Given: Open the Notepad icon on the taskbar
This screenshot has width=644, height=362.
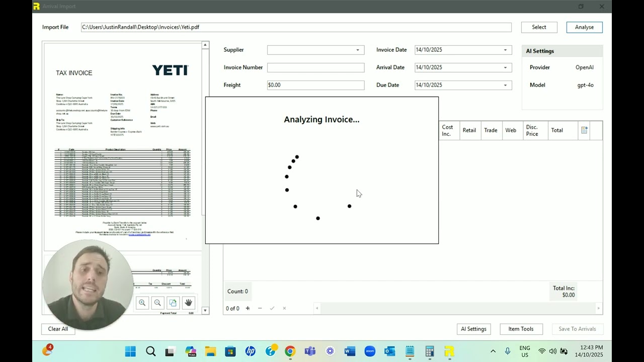Looking at the screenshot, I should [x=410, y=351].
